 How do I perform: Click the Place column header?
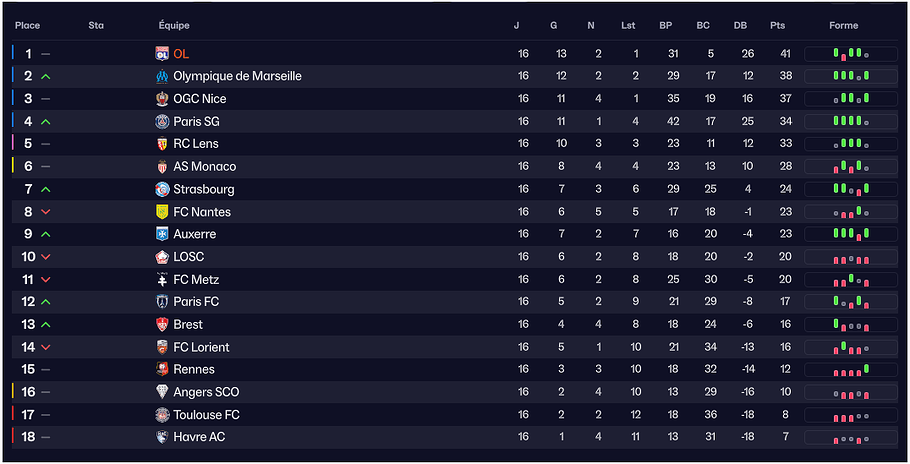(x=28, y=26)
